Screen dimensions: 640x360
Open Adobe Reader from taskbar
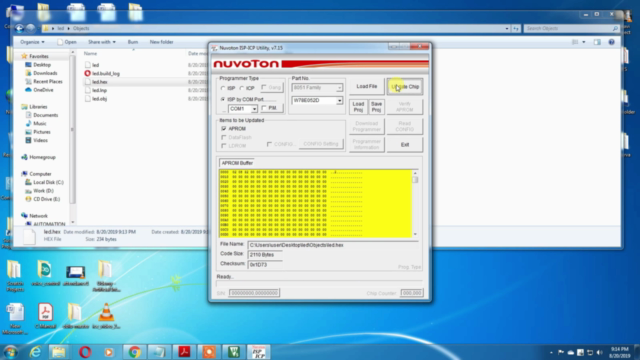[x=184, y=352]
